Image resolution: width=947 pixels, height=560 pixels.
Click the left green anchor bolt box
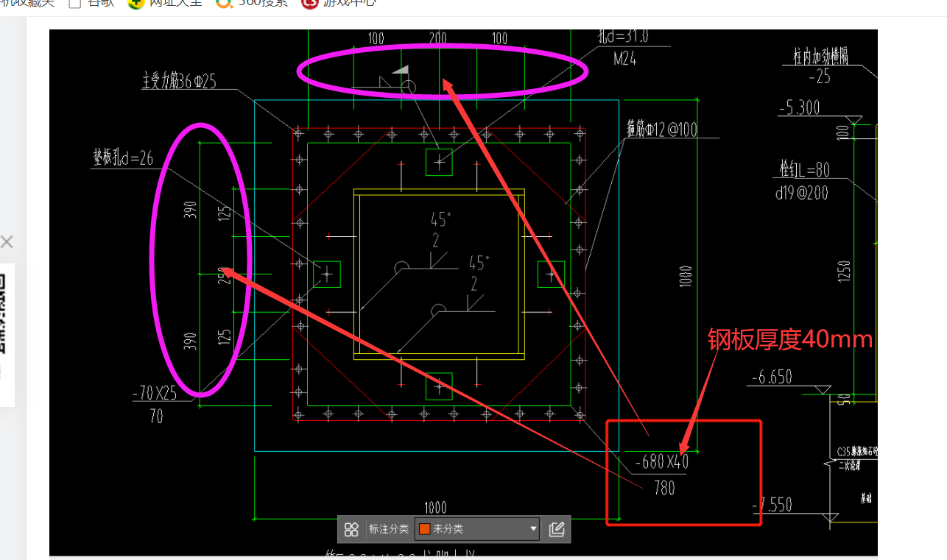(x=327, y=274)
